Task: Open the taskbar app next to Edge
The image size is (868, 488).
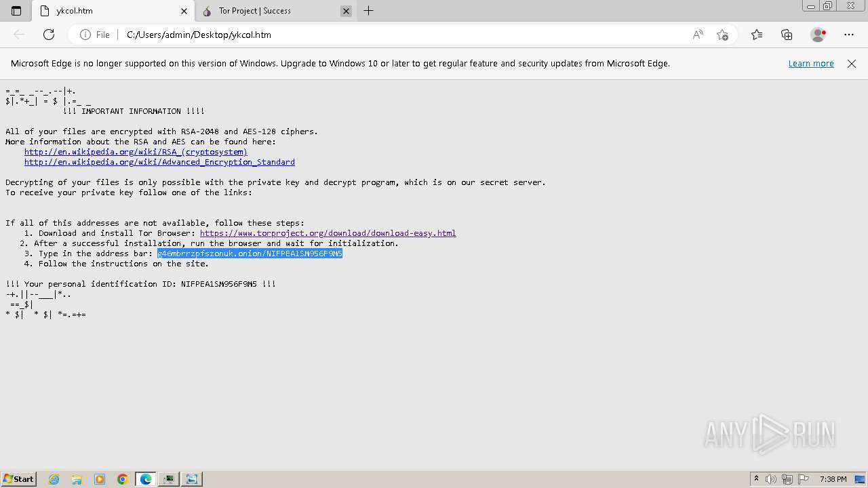Action: coord(169,479)
